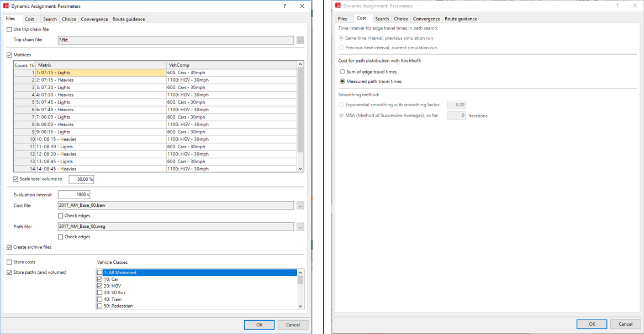Click the Path file name field
Viewport: 644px width, 334px height.
[x=176, y=226]
